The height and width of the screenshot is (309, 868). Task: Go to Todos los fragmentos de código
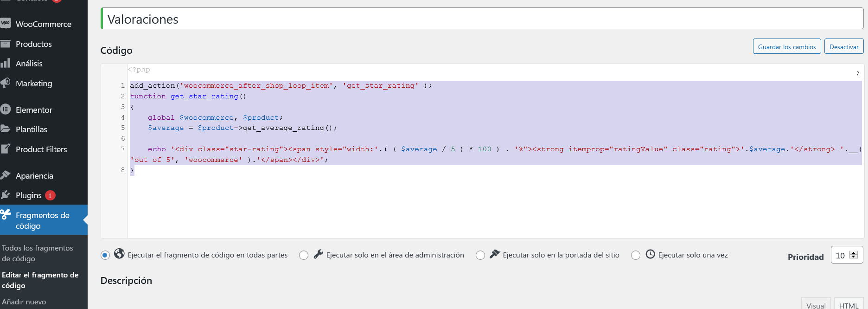click(x=38, y=253)
